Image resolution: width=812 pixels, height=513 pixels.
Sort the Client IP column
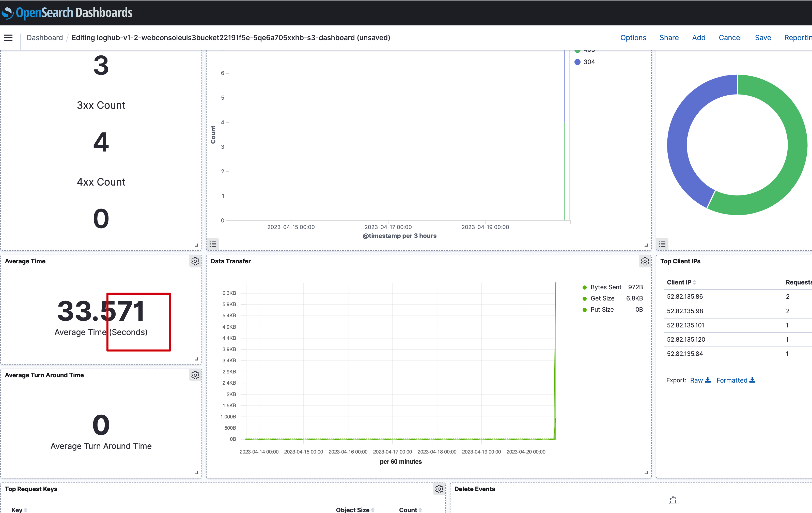point(681,282)
